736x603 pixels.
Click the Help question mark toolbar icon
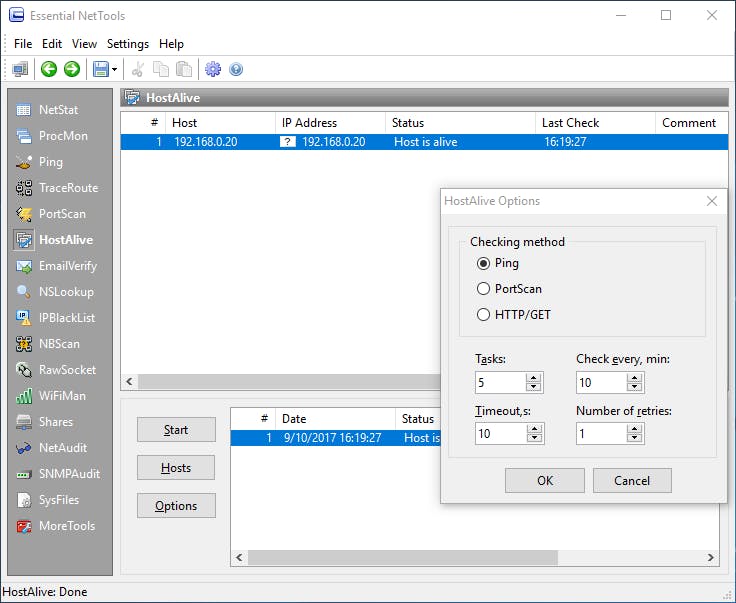pos(236,69)
